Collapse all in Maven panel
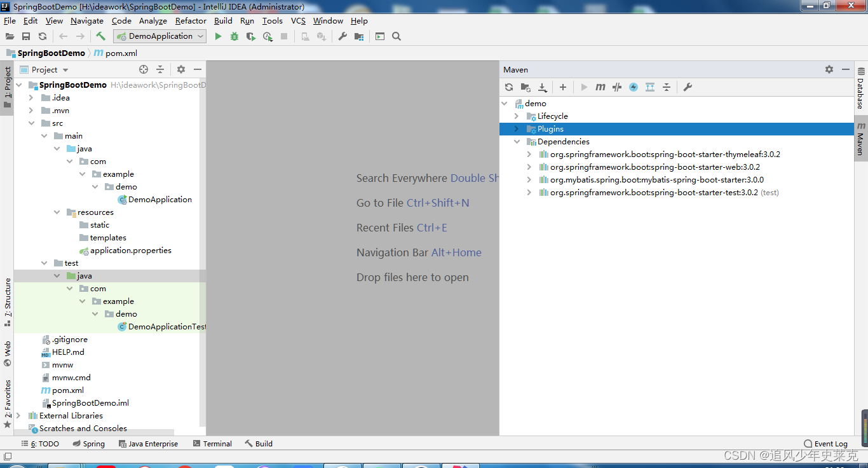The image size is (868, 468). (x=667, y=87)
